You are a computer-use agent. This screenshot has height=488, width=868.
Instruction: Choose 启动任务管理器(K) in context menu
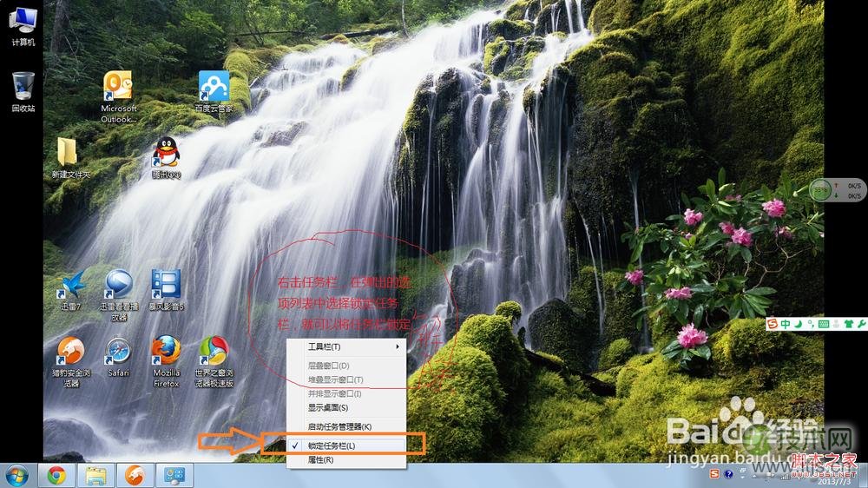click(346, 426)
